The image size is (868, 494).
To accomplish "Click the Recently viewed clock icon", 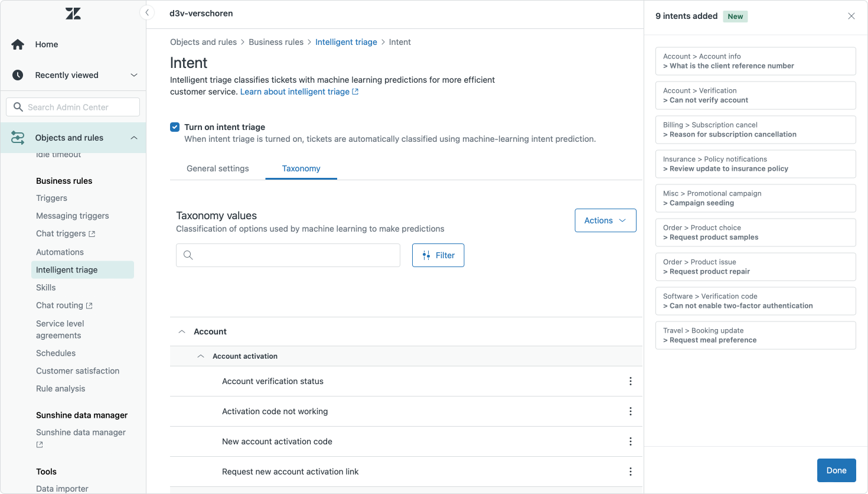I will coord(18,75).
